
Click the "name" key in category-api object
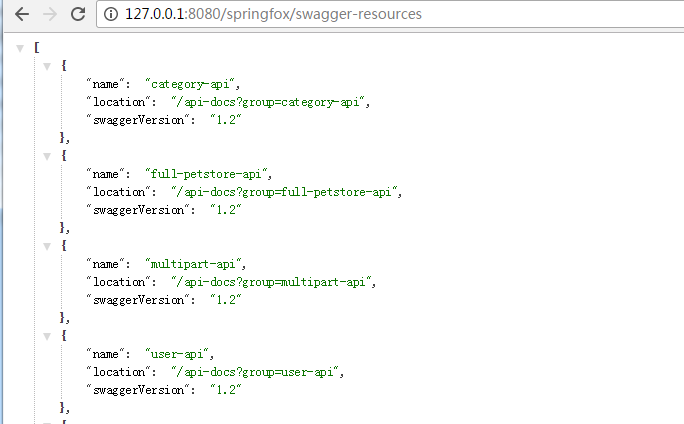click(x=105, y=84)
